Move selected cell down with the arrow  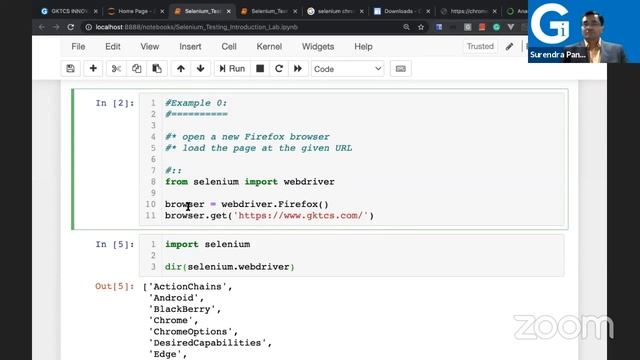(x=200, y=69)
